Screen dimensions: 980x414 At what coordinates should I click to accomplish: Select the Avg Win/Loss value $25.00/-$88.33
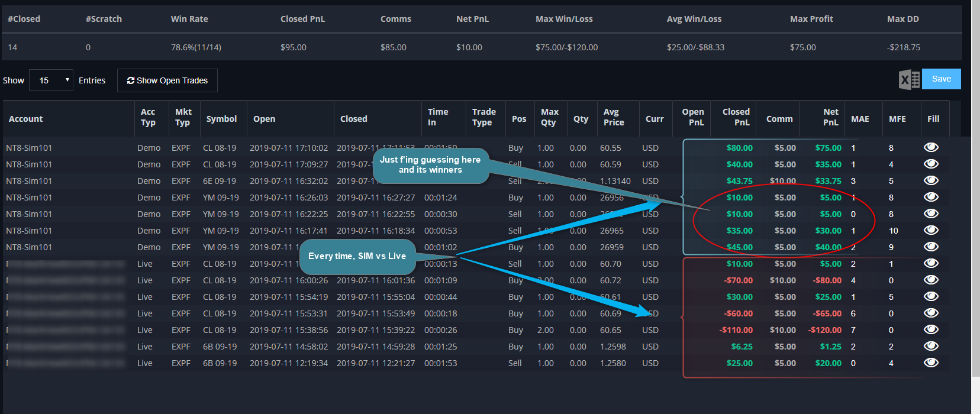[x=695, y=47]
